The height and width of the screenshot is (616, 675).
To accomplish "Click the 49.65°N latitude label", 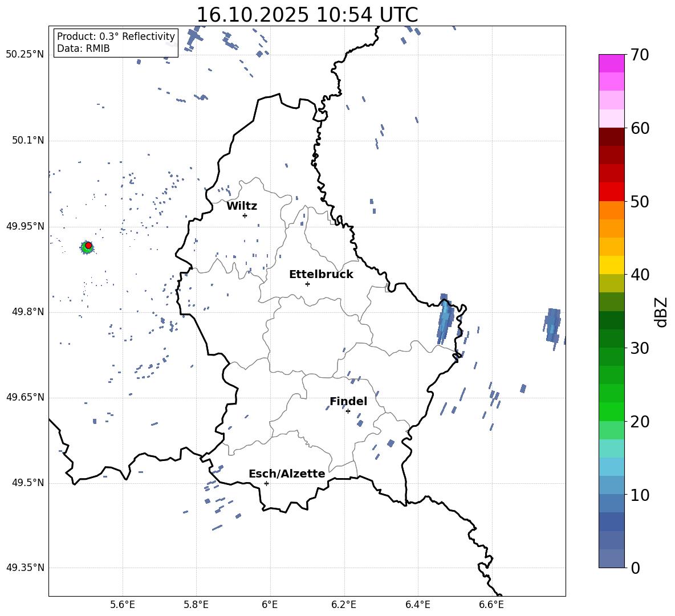I will (25, 397).
